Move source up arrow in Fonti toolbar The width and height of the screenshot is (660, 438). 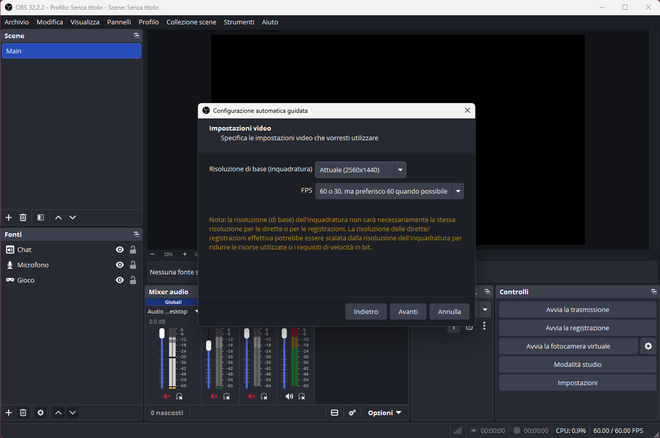pyautogui.click(x=59, y=413)
